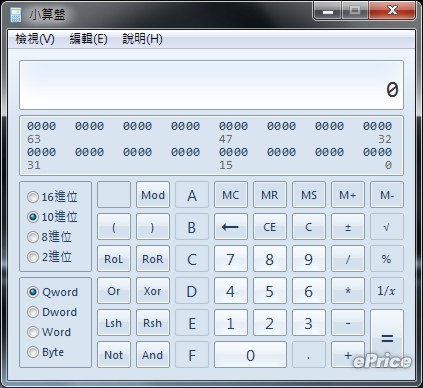This screenshot has height=388, width=423.
Task: Store to memory with MS button
Action: pyautogui.click(x=309, y=195)
